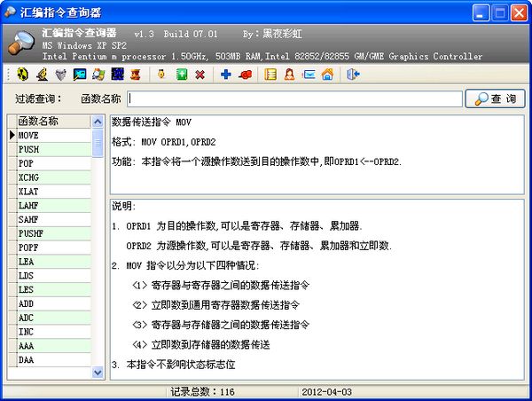Click the blue envelope email icon

pyautogui.click(x=309, y=74)
